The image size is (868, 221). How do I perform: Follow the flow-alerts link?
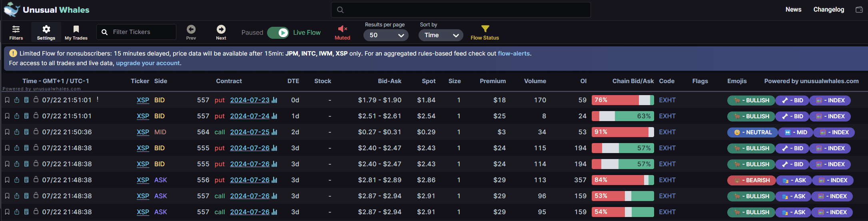(514, 53)
